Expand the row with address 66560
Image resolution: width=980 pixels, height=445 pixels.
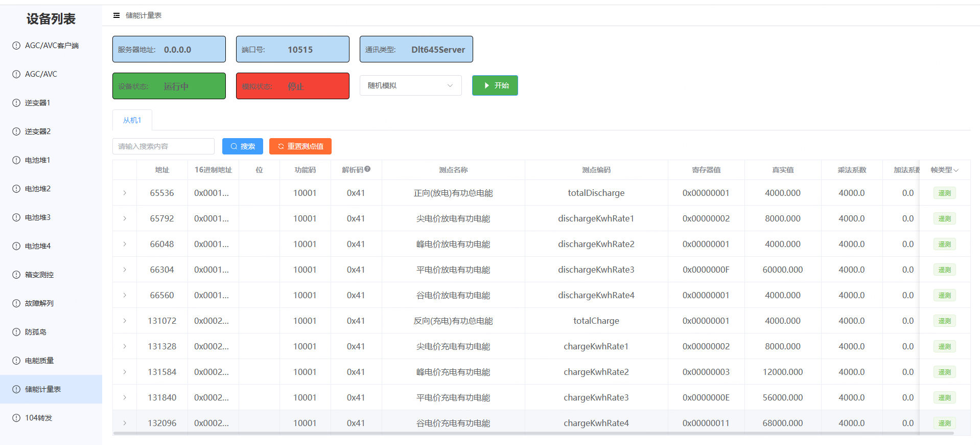pos(125,295)
